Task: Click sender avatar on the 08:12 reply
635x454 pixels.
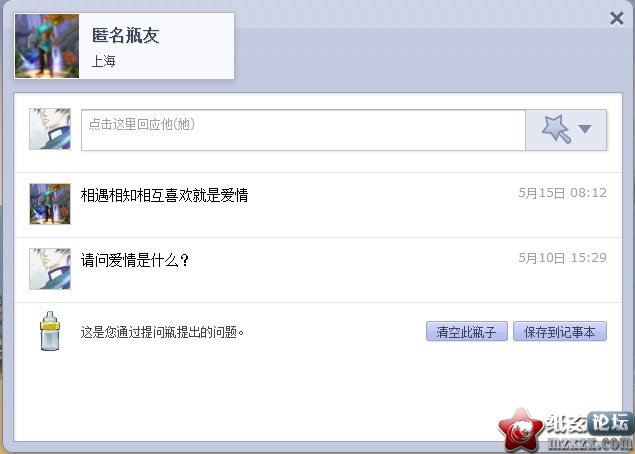Action: pyautogui.click(x=50, y=204)
